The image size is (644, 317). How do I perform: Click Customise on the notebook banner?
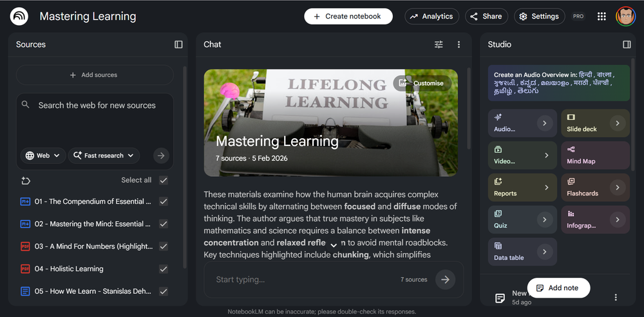tap(422, 83)
